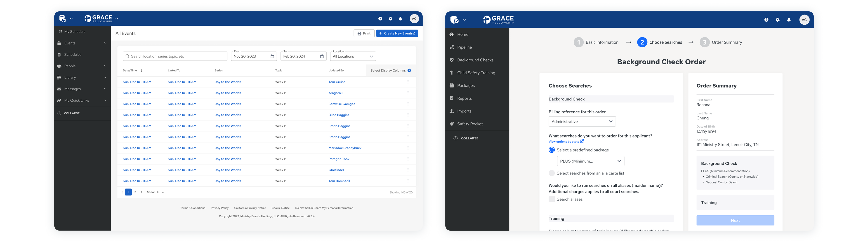Select the predefined package radio button
Image resolution: width=868 pixels, height=242 pixels.
[552, 150]
